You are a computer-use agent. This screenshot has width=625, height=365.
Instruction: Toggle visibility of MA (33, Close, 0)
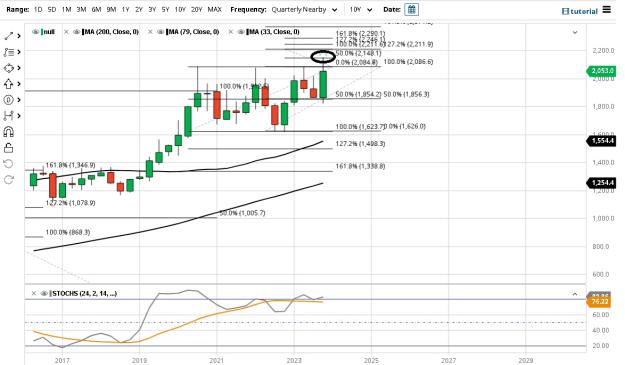241,32
